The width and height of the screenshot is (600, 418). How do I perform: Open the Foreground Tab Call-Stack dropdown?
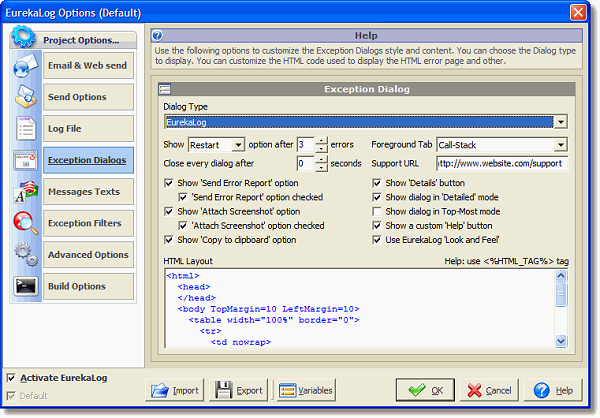pos(561,145)
